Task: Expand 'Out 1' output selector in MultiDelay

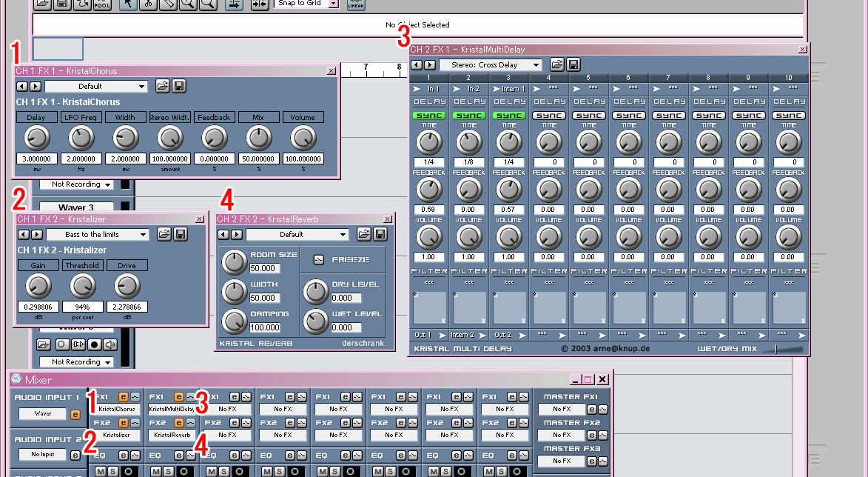Action: coord(429,336)
